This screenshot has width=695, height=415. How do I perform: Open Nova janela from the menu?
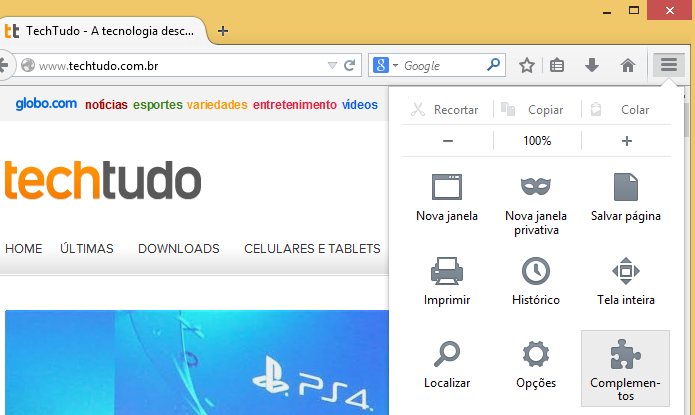pyautogui.click(x=447, y=197)
